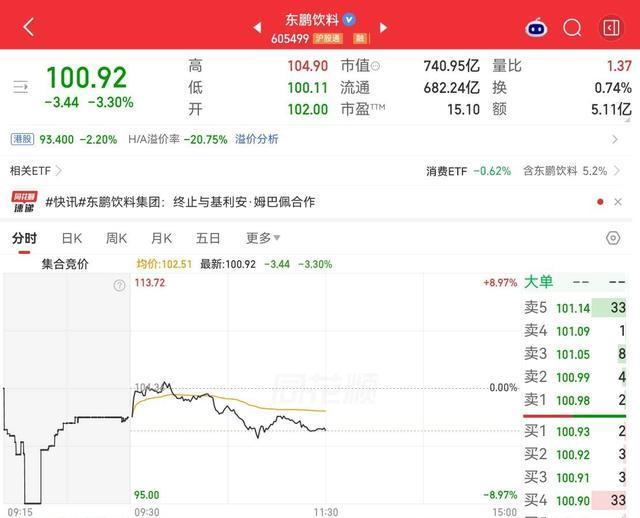The width and height of the screenshot is (640, 518).
Task: Select 卖5 row at 101.14
Action: click(x=575, y=308)
